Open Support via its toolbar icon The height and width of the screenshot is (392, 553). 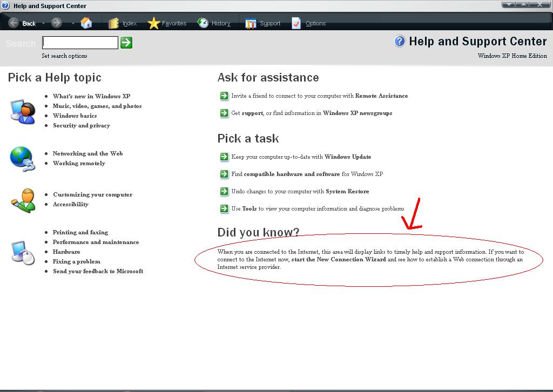(x=250, y=23)
